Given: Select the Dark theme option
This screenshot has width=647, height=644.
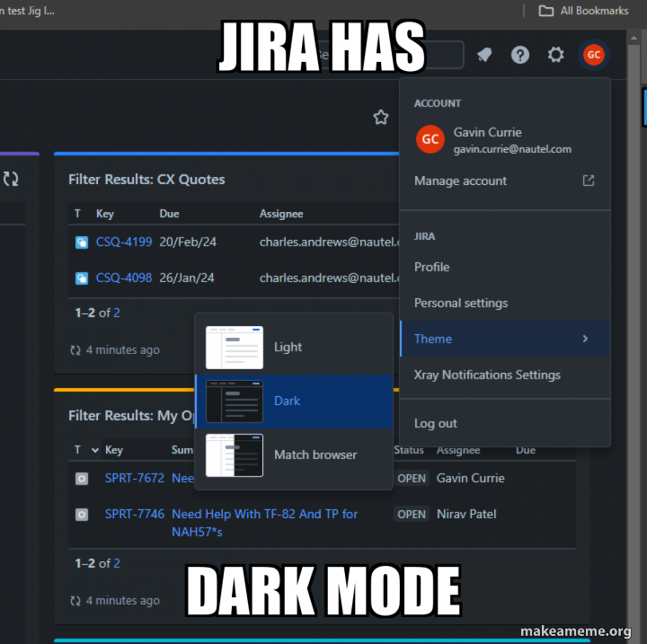Looking at the screenshot, I should click(294, 401).
